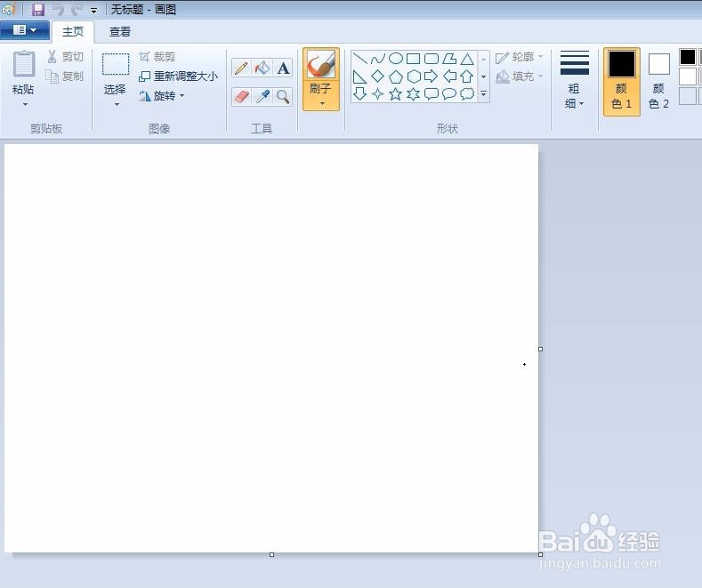702x588 pixels.
Task: Choose the Cloud callout shape
Action: pos(467,94)
